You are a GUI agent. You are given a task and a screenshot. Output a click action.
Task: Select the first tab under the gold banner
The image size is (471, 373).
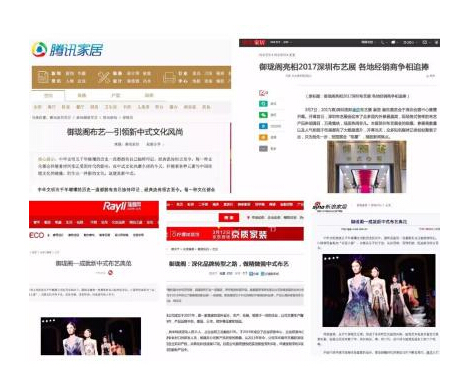click(x=48, y=95)
